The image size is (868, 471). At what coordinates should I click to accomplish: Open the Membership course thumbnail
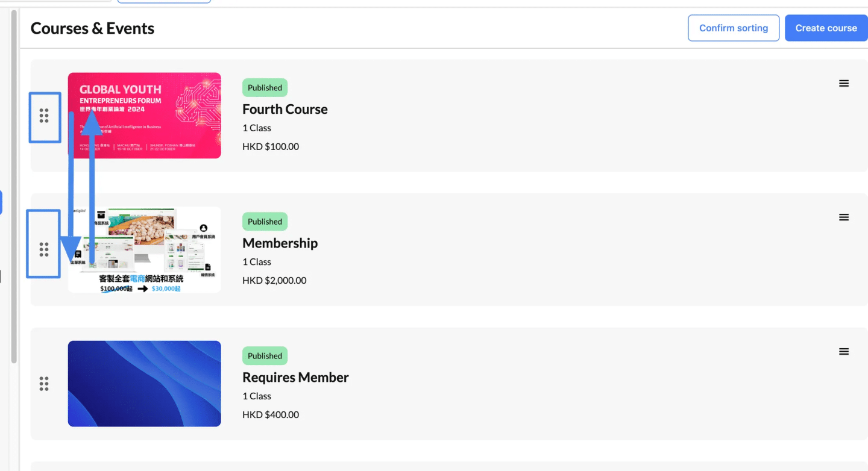(145, 250)
